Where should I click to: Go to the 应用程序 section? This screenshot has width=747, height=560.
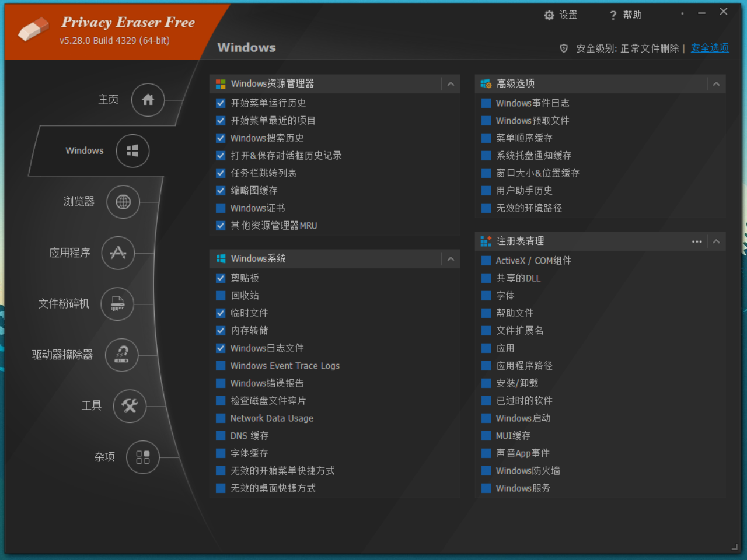pos(69,253)
